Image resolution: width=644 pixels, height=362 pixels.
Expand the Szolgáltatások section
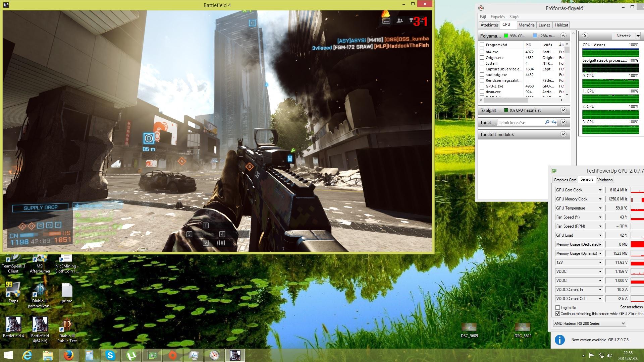coord(563,110)
